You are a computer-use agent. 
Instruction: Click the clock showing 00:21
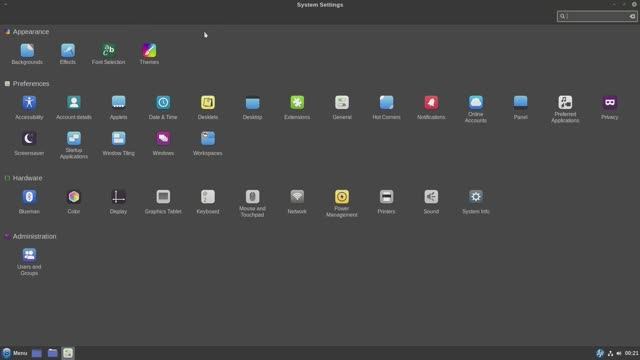click(631, 353)
